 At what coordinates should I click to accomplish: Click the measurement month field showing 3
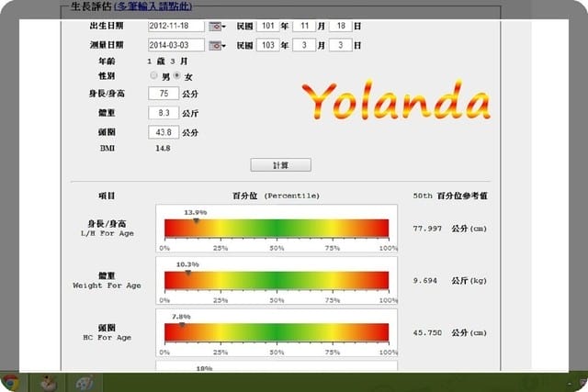tap(304, 45)
